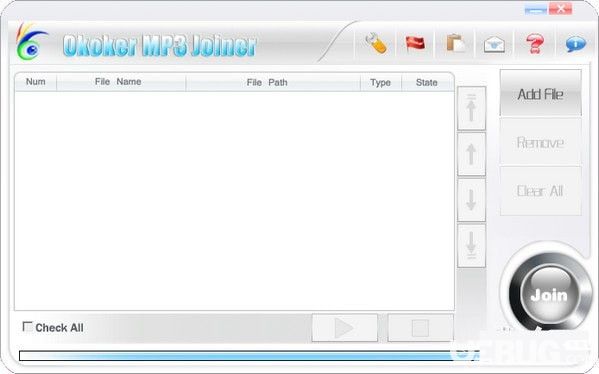The width and height of the screenshot is (599, 374).
Task: Minimize the Okoker MP3 Joiner window
Action: 536,10
